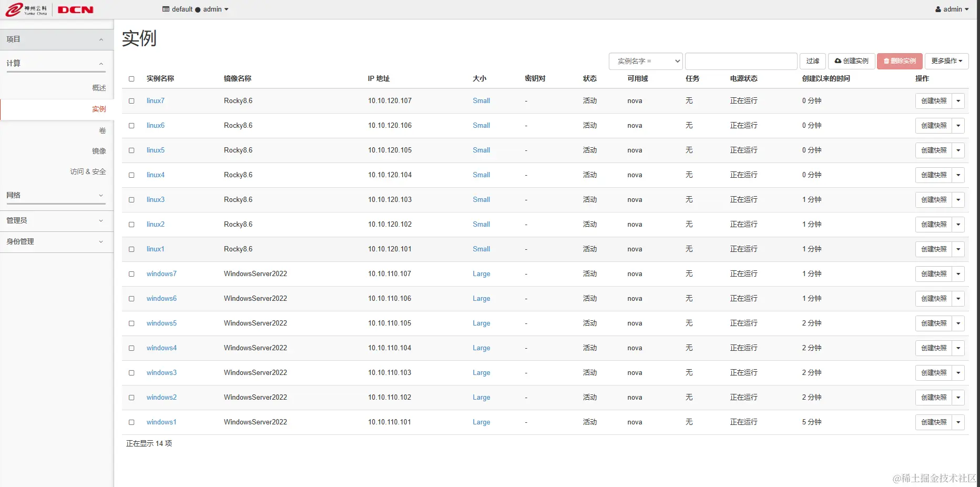Open the linux7 instance link
The width and height of the screenshot is (980, 487).
[155, 101]
